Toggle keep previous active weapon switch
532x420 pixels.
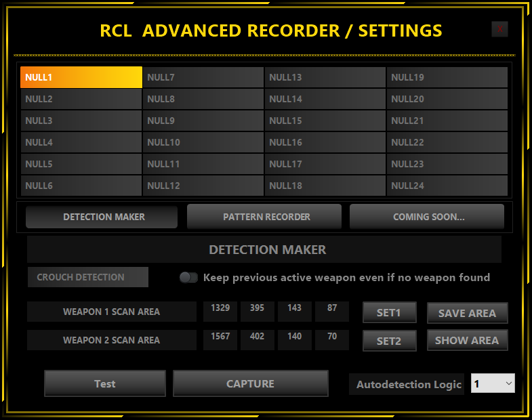[x=188, y=277]
